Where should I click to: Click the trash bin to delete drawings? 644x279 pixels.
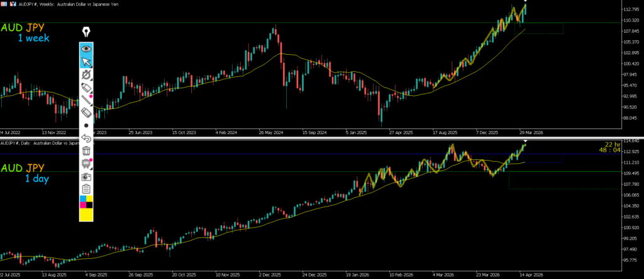tap(86, 151)
